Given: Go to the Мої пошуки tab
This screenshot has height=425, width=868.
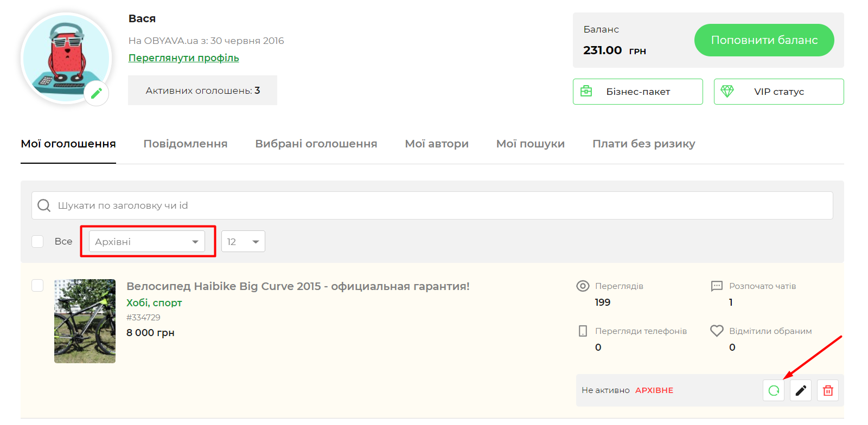Looking at the screenshot, I should 531,144.
